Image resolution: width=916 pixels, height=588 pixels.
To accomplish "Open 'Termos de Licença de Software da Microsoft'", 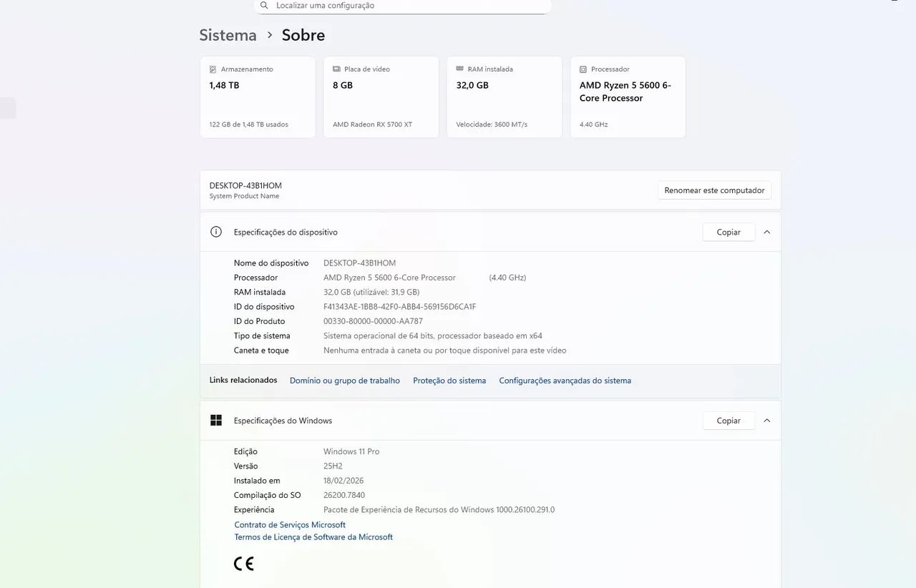I will tap(313, 537).
